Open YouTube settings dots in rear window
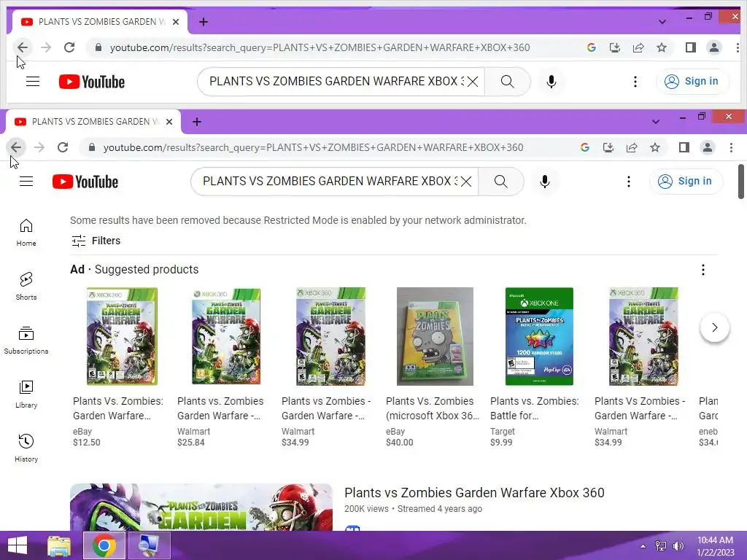This screenshot has height=560, width=747. (635, 82)
